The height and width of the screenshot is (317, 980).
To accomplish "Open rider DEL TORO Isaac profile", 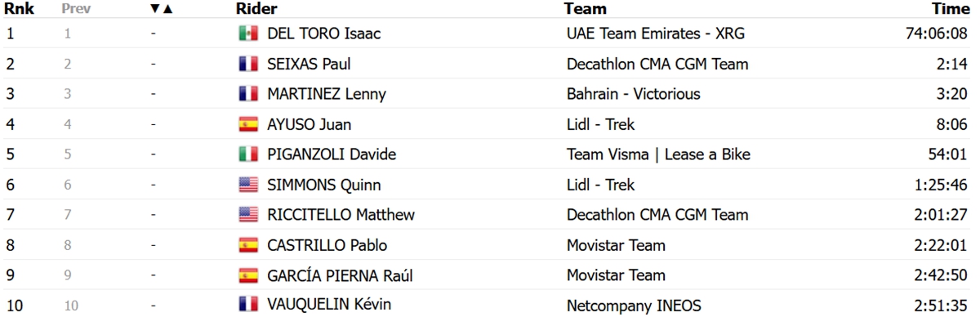I will (324, 33).
